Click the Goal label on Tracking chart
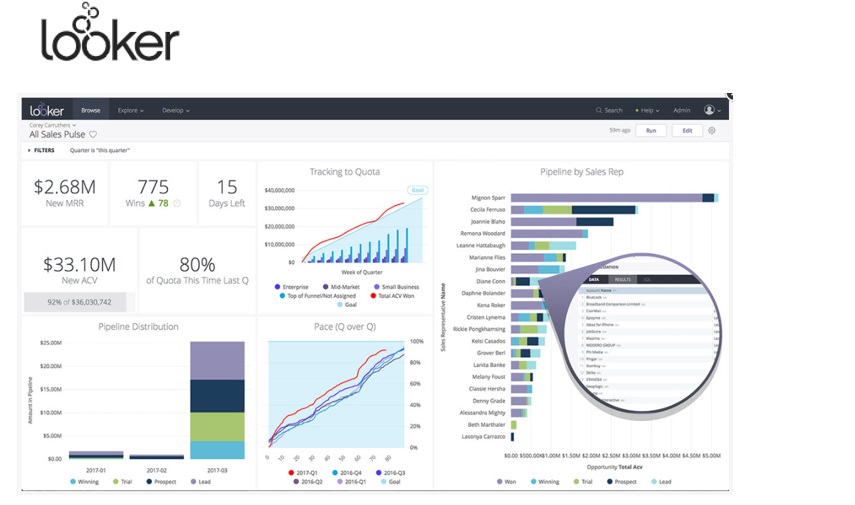Image resolution: width=855 pixels, height=505 pixels. 418,190
